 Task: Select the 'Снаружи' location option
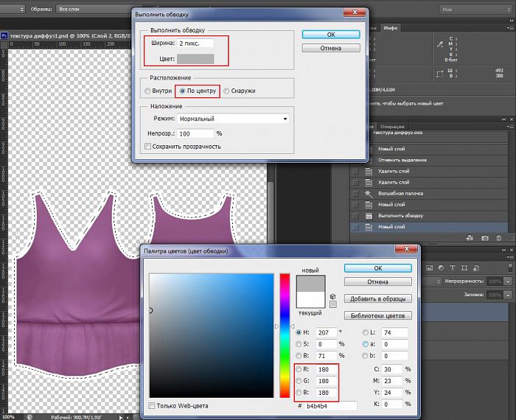226,91
